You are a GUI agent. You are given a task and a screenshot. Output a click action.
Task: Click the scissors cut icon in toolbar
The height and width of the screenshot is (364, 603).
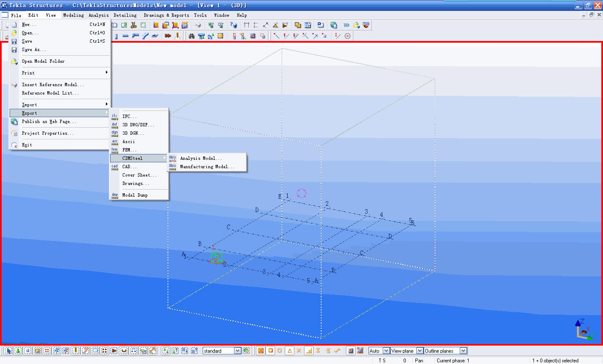tap(134, 25)
